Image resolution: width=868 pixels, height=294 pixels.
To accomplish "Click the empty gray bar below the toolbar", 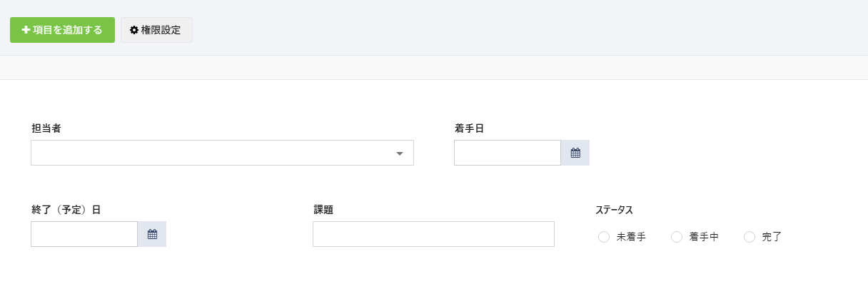I will 434,68.
